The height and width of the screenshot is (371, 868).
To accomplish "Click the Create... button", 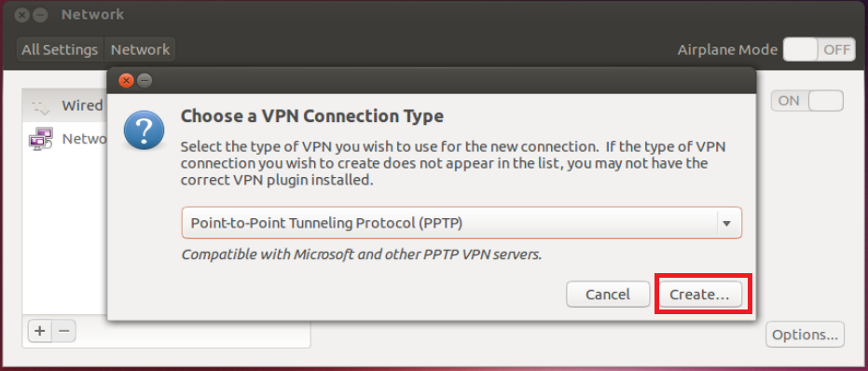I will click(701, 295).
